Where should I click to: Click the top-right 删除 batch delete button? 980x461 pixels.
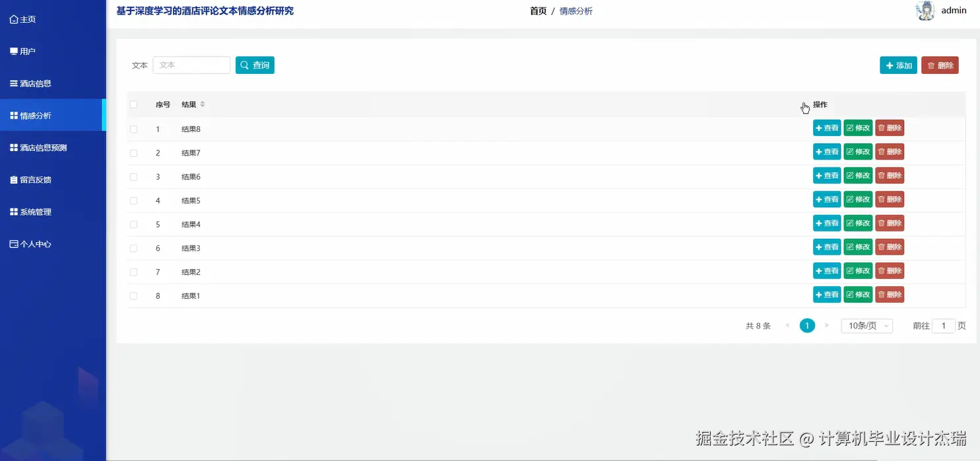(x=940, y=65)
